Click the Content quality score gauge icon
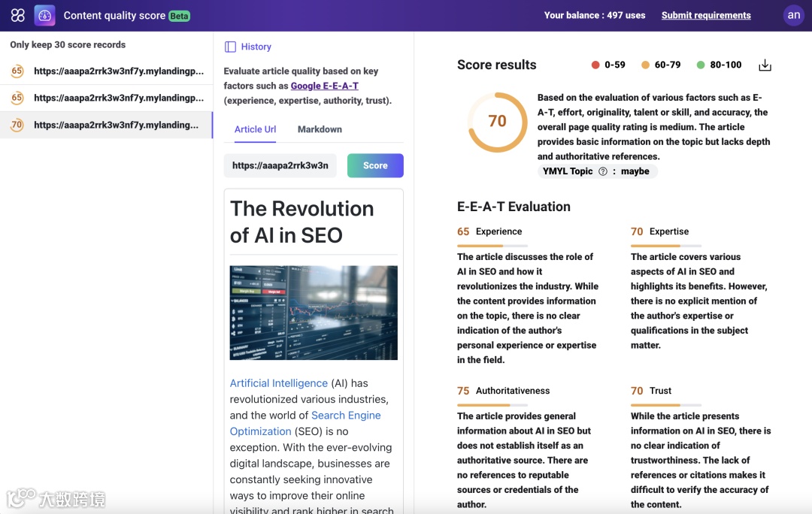This screenshot has height=514, width=812. (x=44, y=16)
